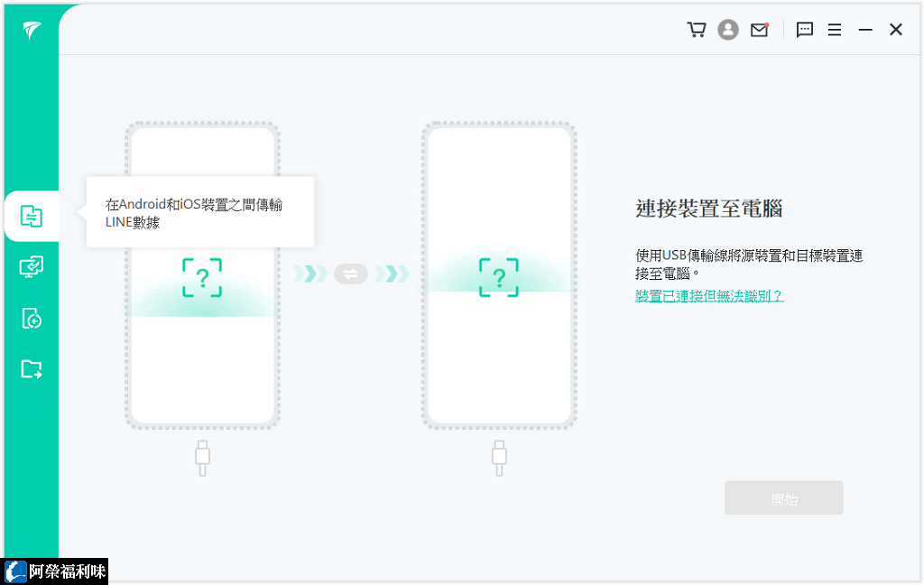Click the disabled 開始 button
This screenshot has height=585, width=924.
(x=784, y=497)
